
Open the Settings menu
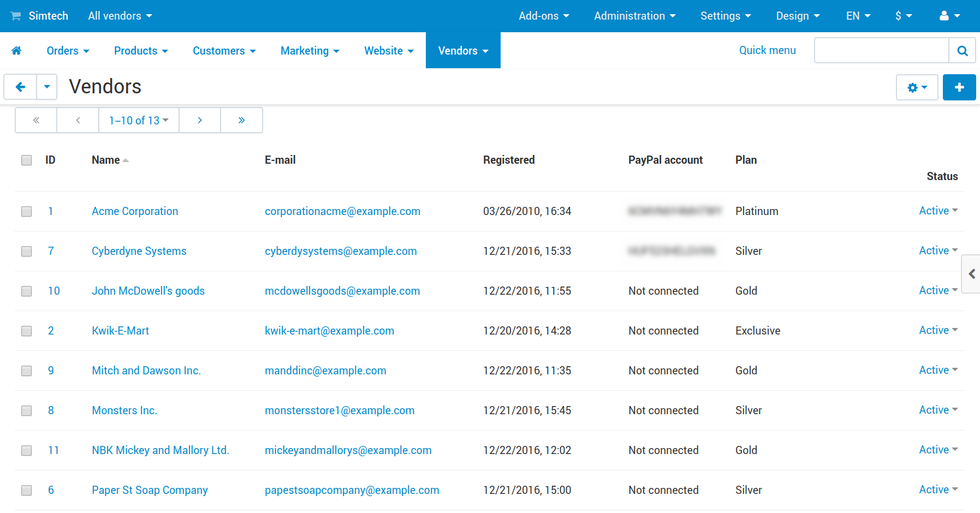[726, 16]
